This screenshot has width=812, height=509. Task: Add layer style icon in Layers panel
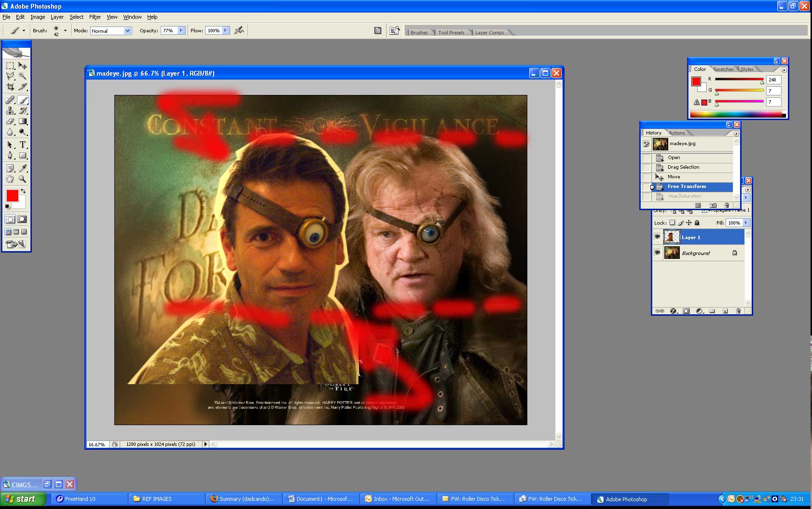[x=674, y=311]
